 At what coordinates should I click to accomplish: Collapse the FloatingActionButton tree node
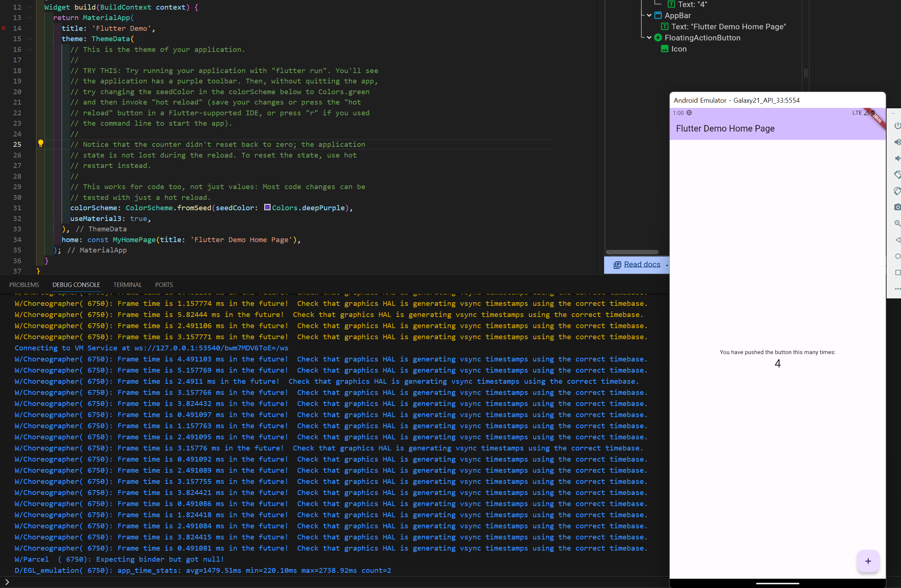point(649,37)
